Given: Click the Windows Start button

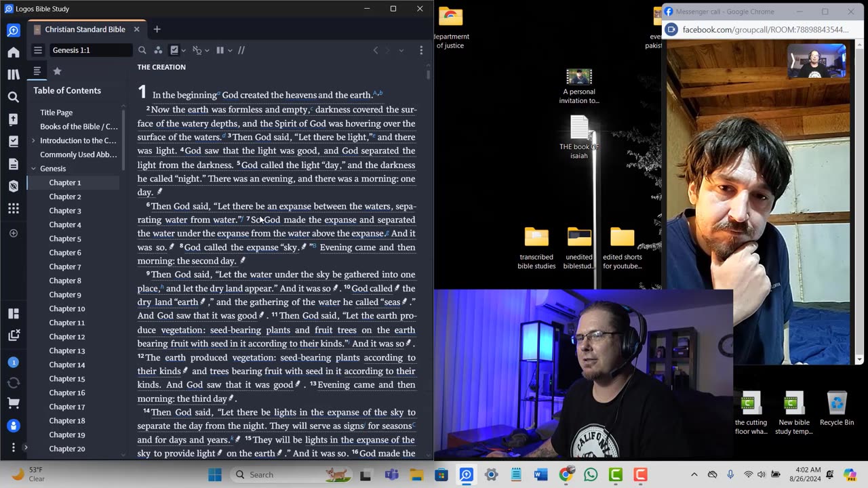Looking at the screenshot, I should click(x=215, y=474).
